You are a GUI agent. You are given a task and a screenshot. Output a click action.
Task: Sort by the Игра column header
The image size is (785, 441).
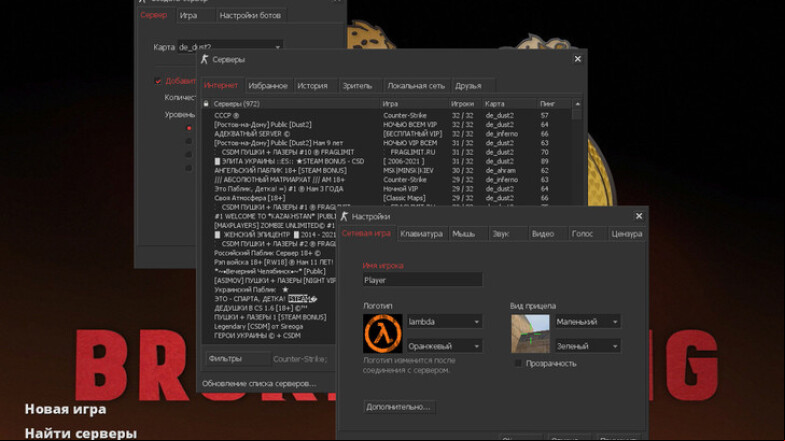(415, 104)
